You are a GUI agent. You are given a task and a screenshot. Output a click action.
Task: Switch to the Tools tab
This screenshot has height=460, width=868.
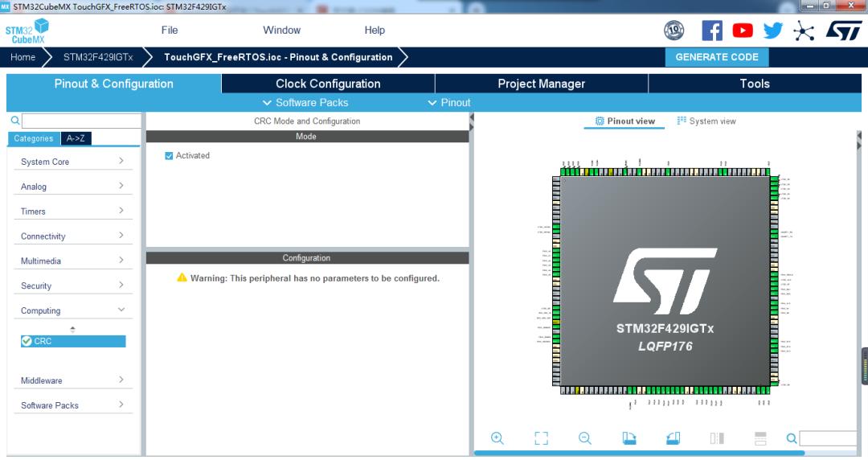[755, 84]
